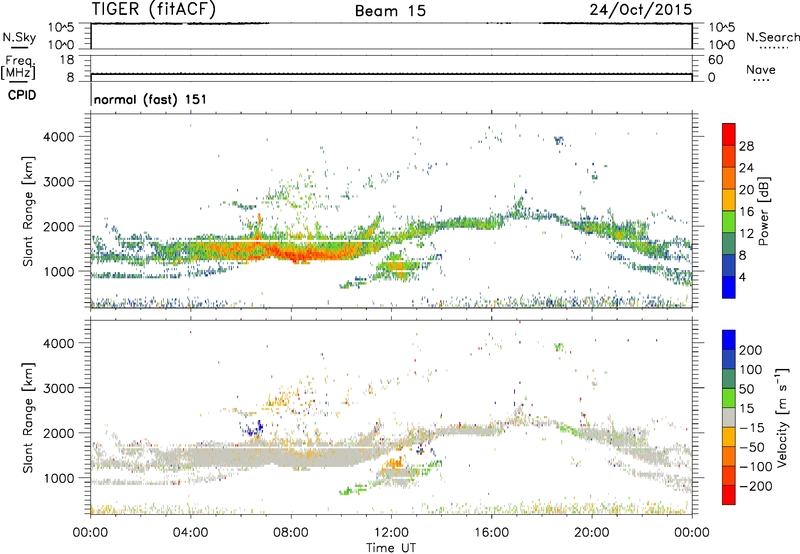This screenshot has width=800, height=554.
Task: Click the '18' tick on the frequency axis
Action: (67, 60)
